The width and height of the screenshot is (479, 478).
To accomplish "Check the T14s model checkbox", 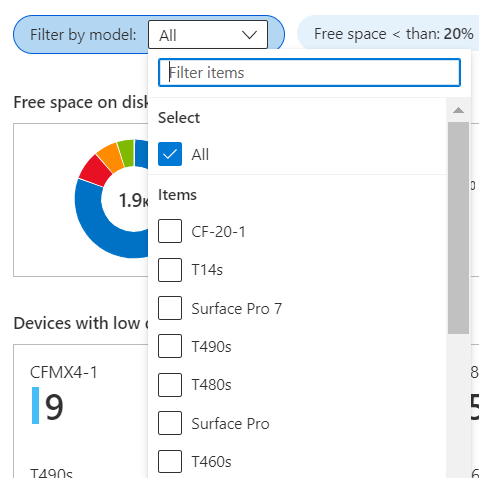I will coord(170,270).
